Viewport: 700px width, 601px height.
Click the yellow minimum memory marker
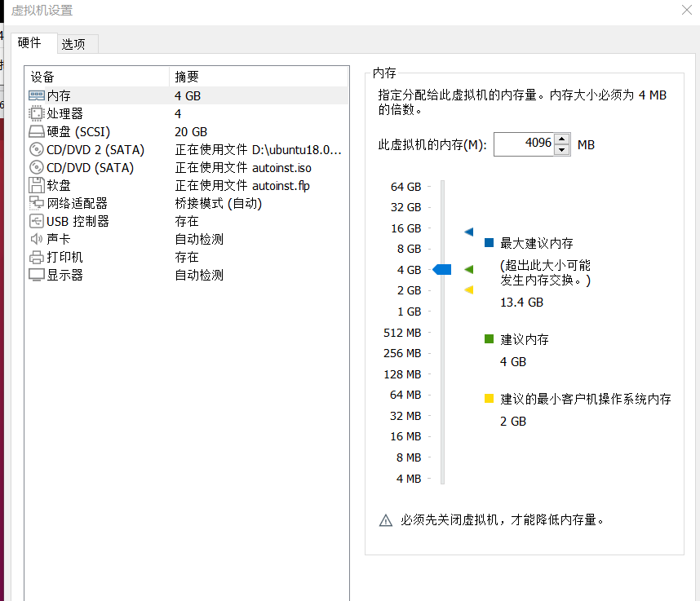pyautogui.click(x=469, y=290)
